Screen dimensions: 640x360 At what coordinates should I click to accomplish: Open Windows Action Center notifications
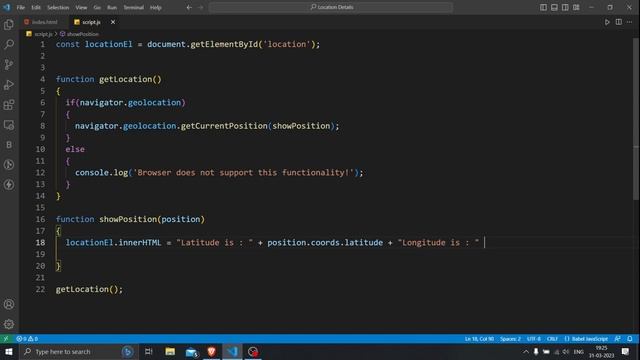pyautogui.click(x=625, y=351)
